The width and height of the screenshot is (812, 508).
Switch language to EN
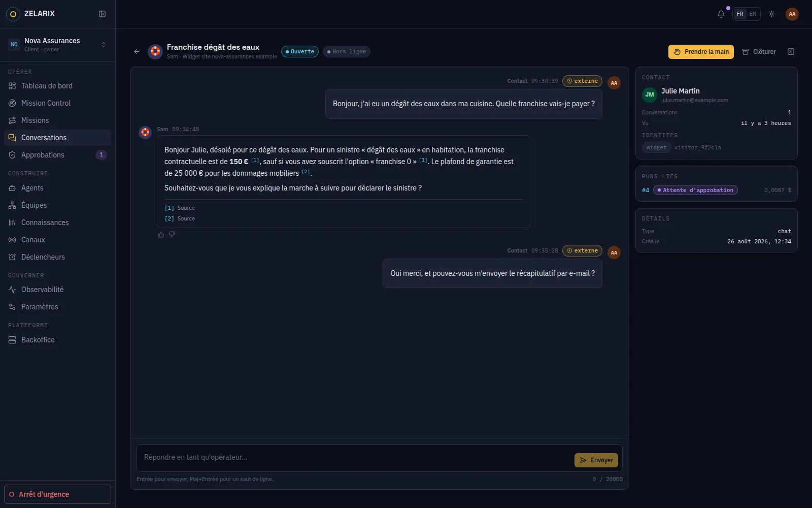(753, 14)
